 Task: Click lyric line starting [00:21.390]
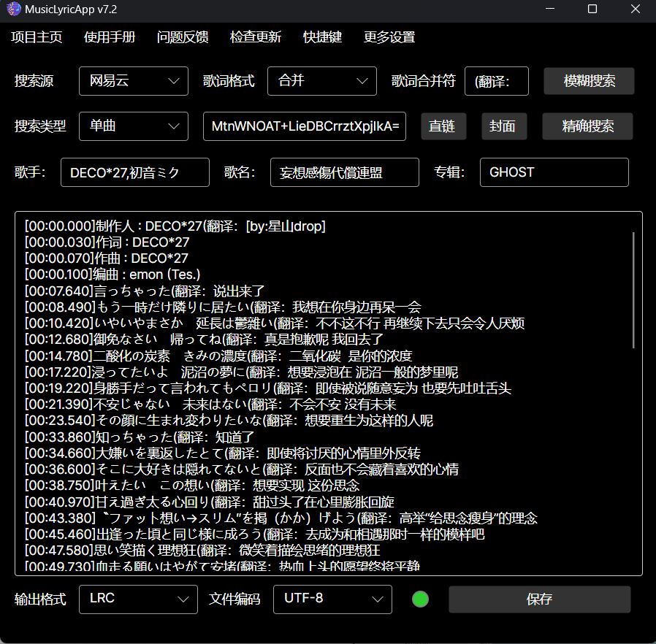click(210, 405)
